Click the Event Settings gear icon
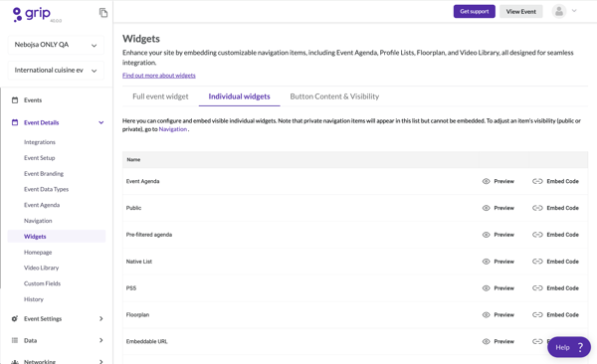The height and width of the screenshot is (364, 597). (15, 318)
